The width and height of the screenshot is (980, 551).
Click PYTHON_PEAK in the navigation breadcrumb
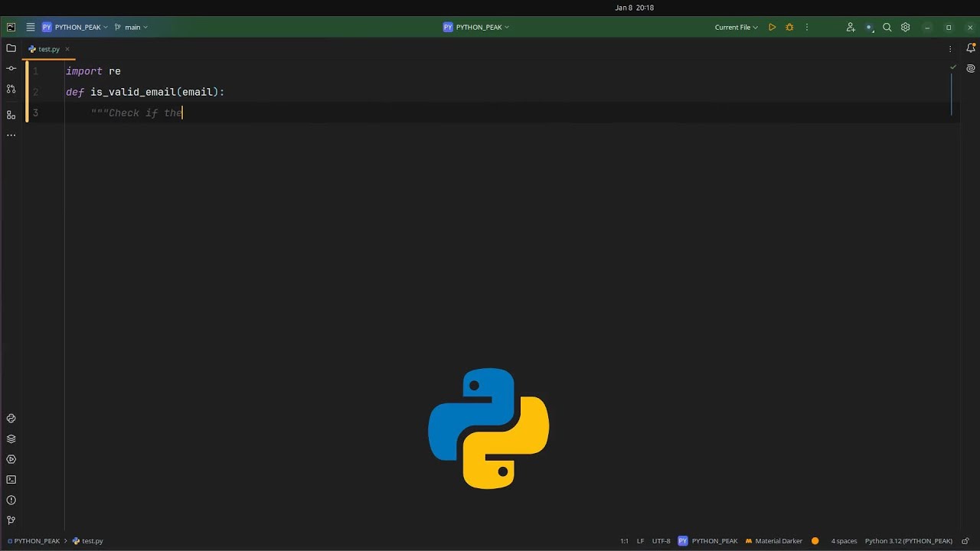coord(34,541)
